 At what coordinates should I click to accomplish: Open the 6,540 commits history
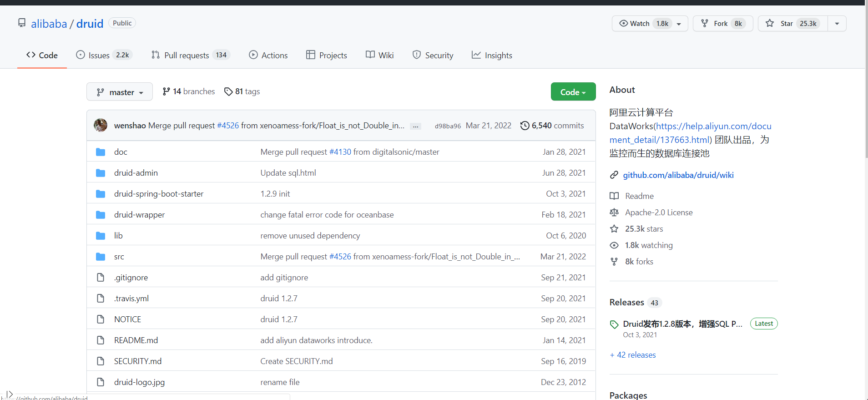(552, 126)
